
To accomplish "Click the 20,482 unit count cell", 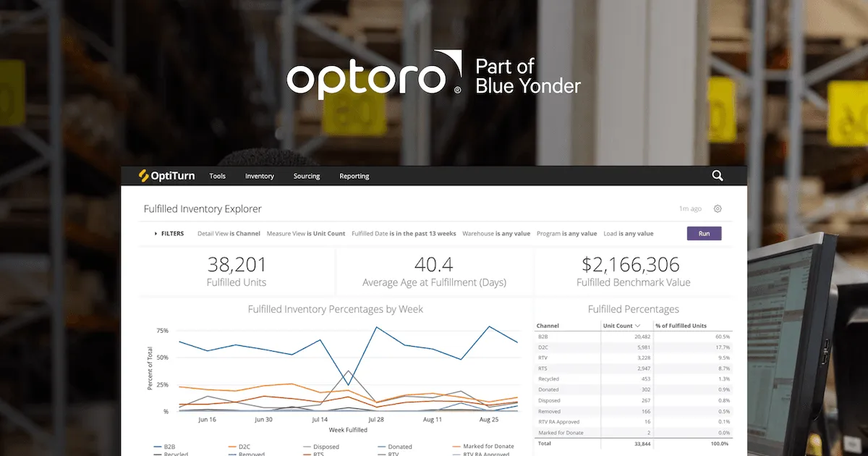I will [642, 337].
